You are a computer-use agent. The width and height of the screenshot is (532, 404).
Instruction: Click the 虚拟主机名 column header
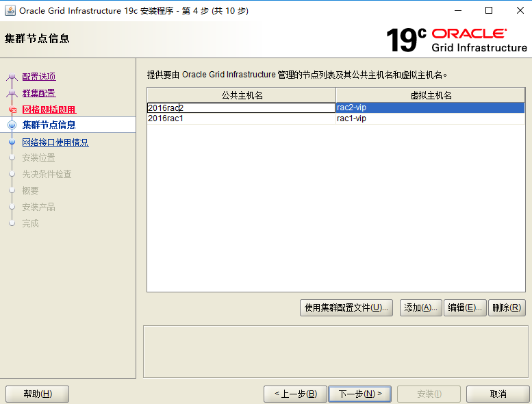tap(431, 95)
